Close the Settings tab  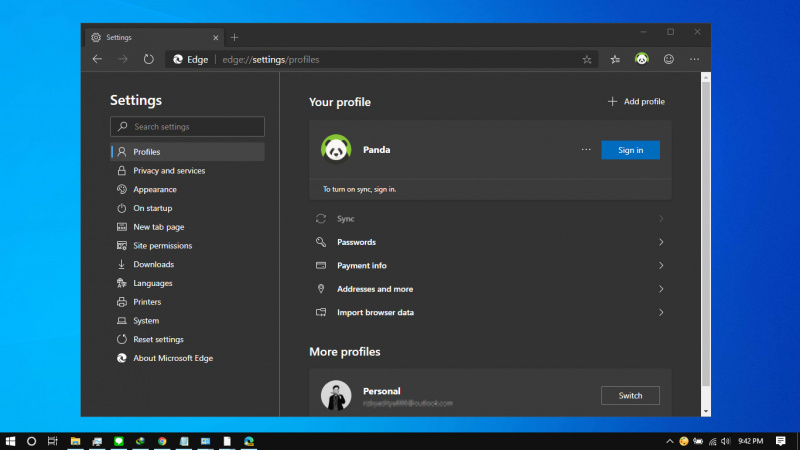[215, 38]
